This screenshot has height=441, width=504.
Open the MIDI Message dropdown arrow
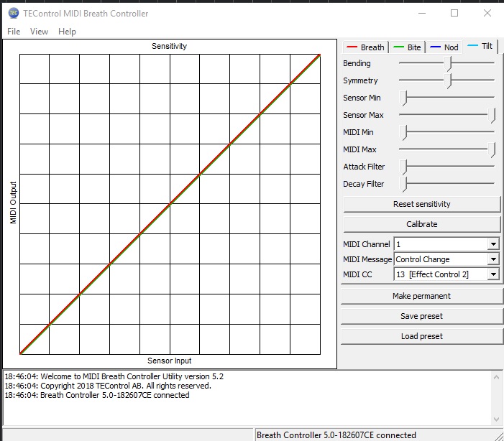click(x=493, y=259)
